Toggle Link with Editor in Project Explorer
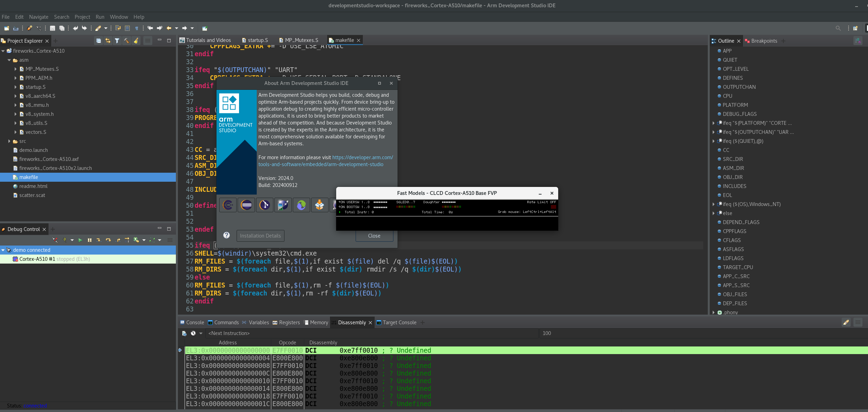The width and height of the screenshot is (868, 412). (108, 41)
